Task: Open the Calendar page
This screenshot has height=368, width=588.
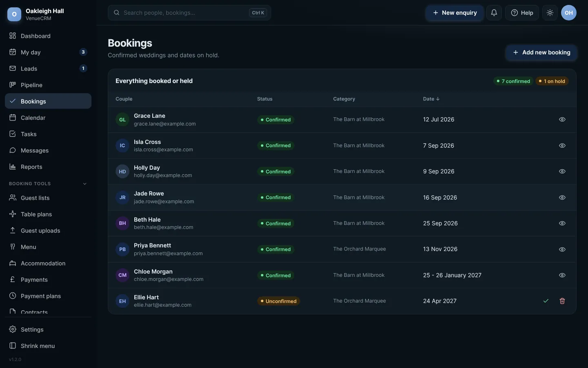Action: (x=48, y=118)
